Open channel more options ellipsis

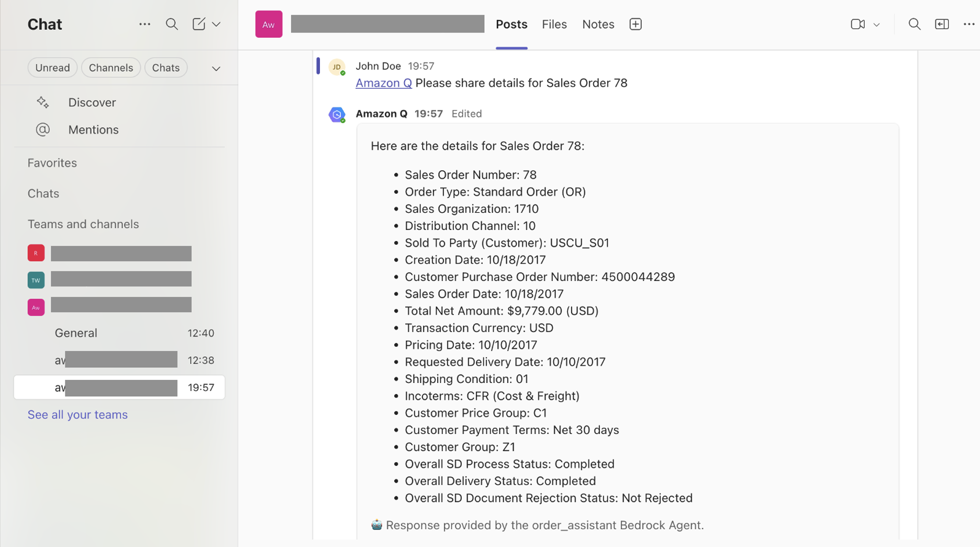[x=969, y=24]
